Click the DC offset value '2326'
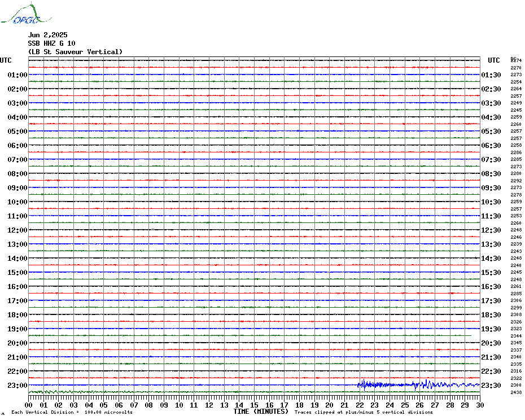 pyautogui.click(x=516, y=322)
